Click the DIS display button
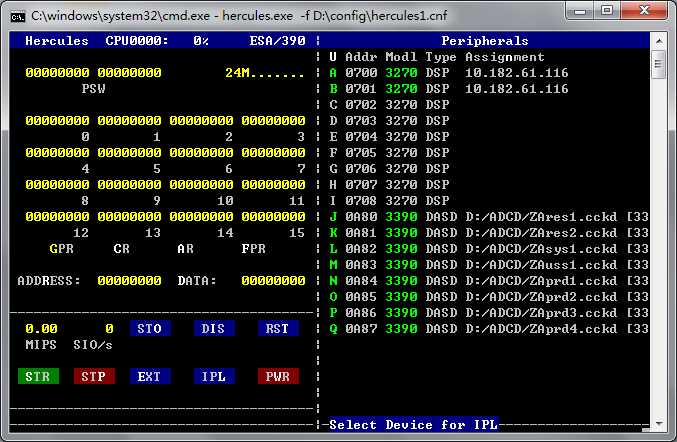Screen dimensions: 677x442 [214, 328]
